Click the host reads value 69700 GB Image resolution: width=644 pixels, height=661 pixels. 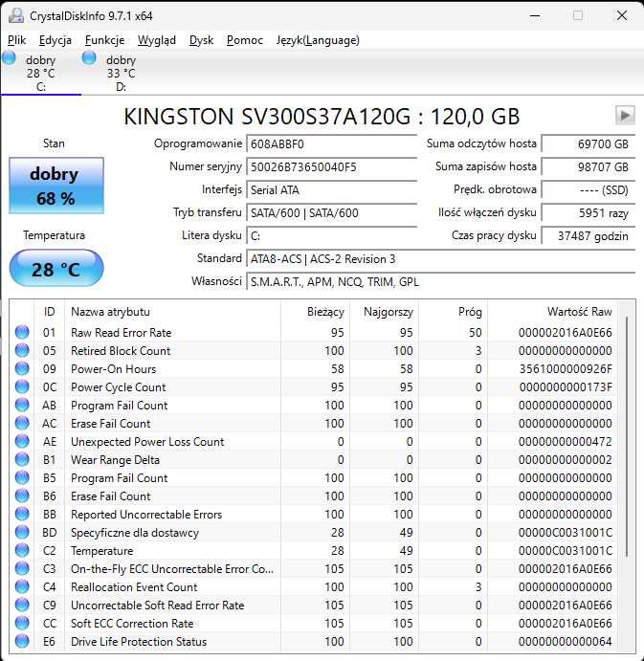[x=588, y=144]
